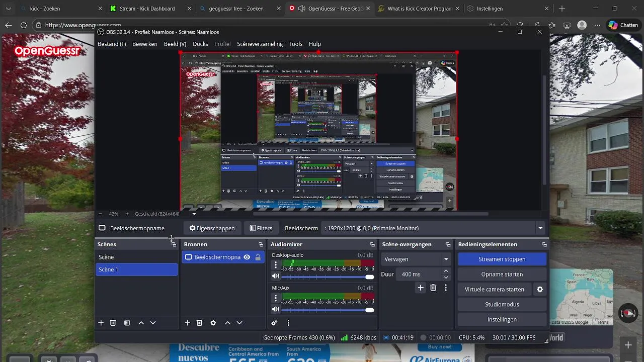Hide the Beeldschermopname source with the eye icon
Viewport: 644px width, 362px height.
pyautogui.click(x=247, y=257)
